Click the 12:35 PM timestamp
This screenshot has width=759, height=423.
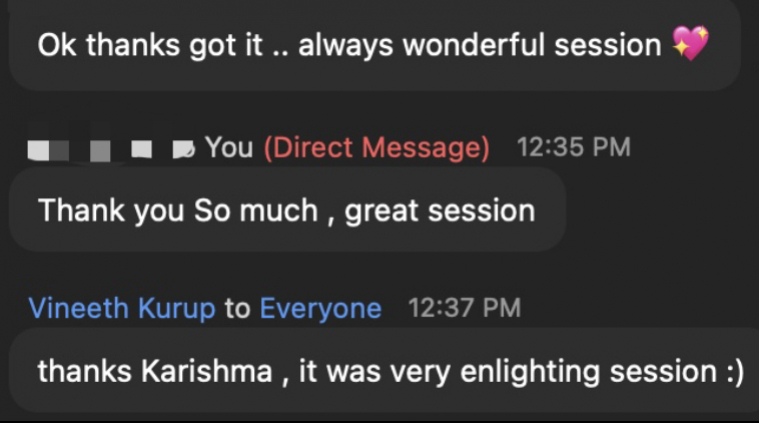(x=573, y=148)
